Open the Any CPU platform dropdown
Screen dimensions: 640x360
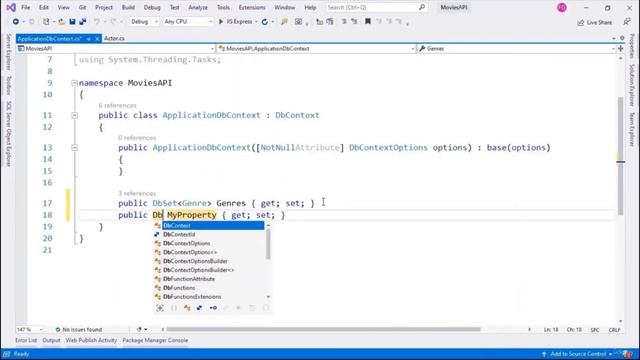click(x=188, y=22)
